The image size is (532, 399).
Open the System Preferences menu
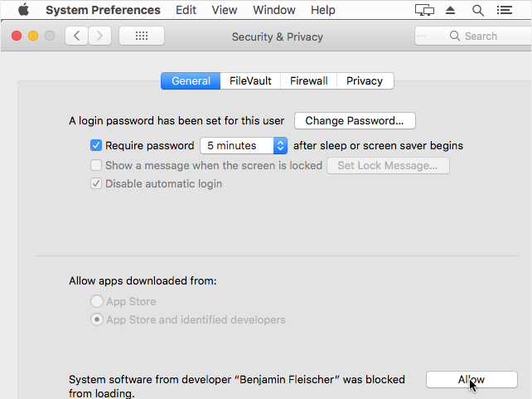tap(103, 10)
